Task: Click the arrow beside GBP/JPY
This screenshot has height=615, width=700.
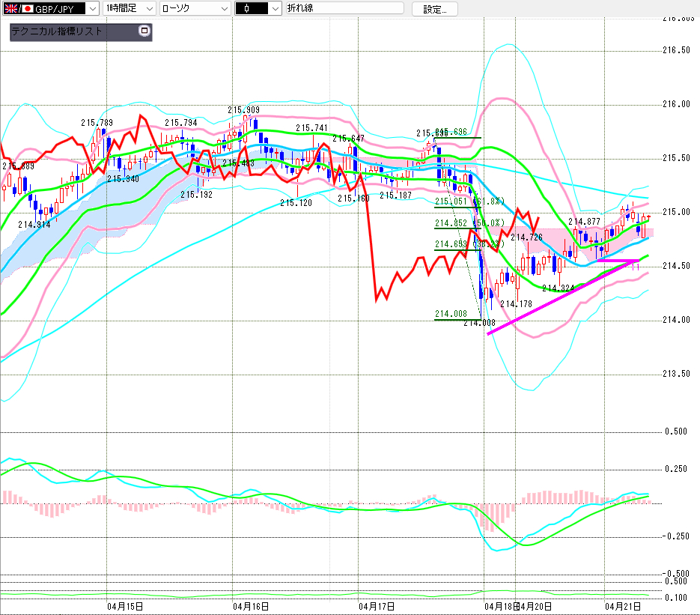Action: pos(91,9)
